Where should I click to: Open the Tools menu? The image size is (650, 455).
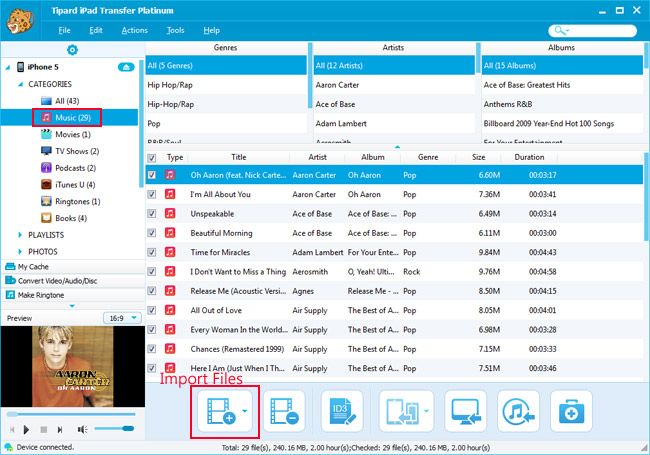point(175,30)
